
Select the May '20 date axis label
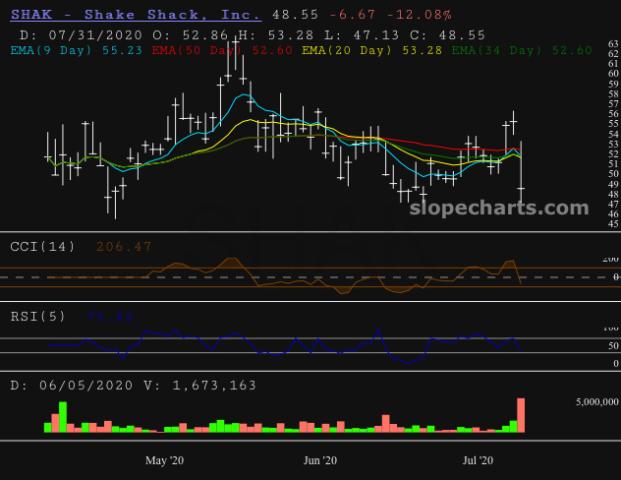[x=164, y=460]
